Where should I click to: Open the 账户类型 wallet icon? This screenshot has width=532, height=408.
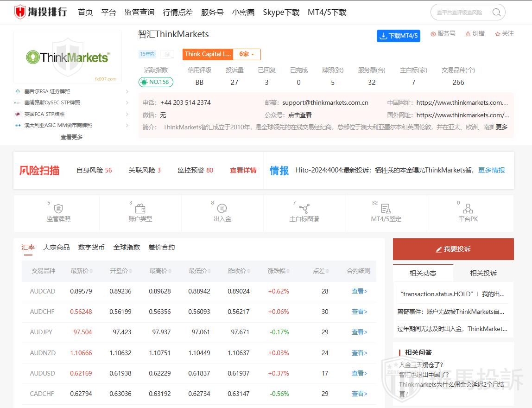(140, 209)
